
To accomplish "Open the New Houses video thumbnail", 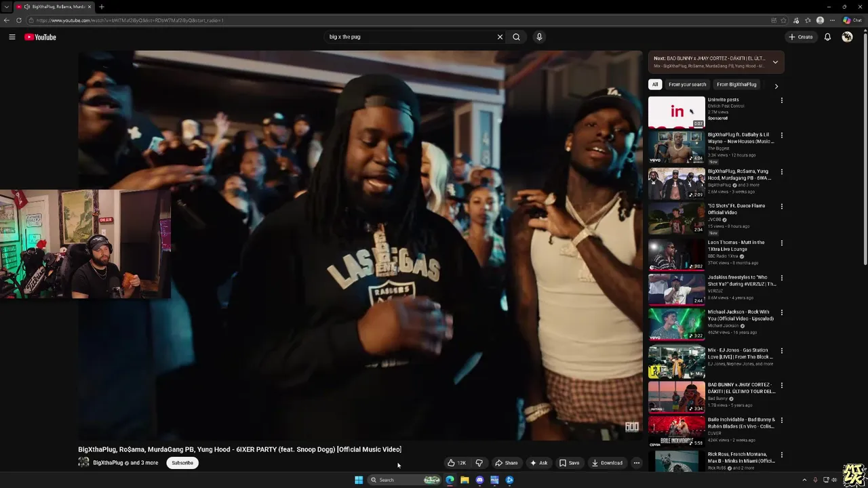I will pyautogui.click(x=676, y=147).
